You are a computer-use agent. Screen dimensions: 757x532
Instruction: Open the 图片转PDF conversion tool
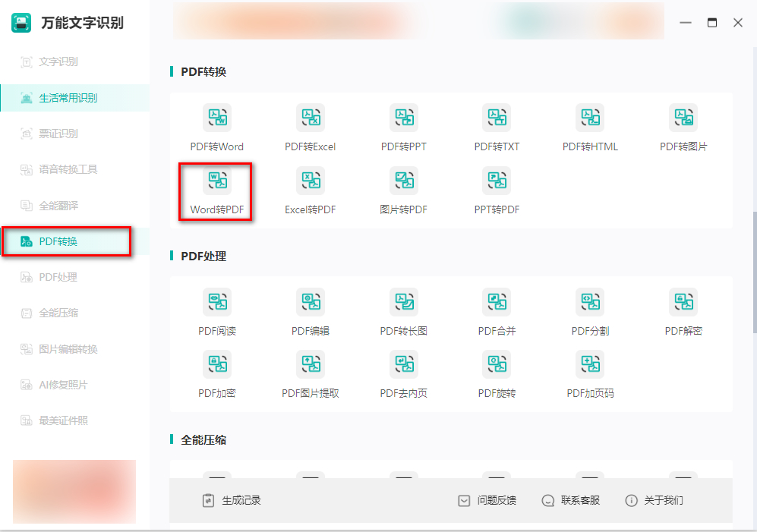pyautogui.click(x=404, y=190)
